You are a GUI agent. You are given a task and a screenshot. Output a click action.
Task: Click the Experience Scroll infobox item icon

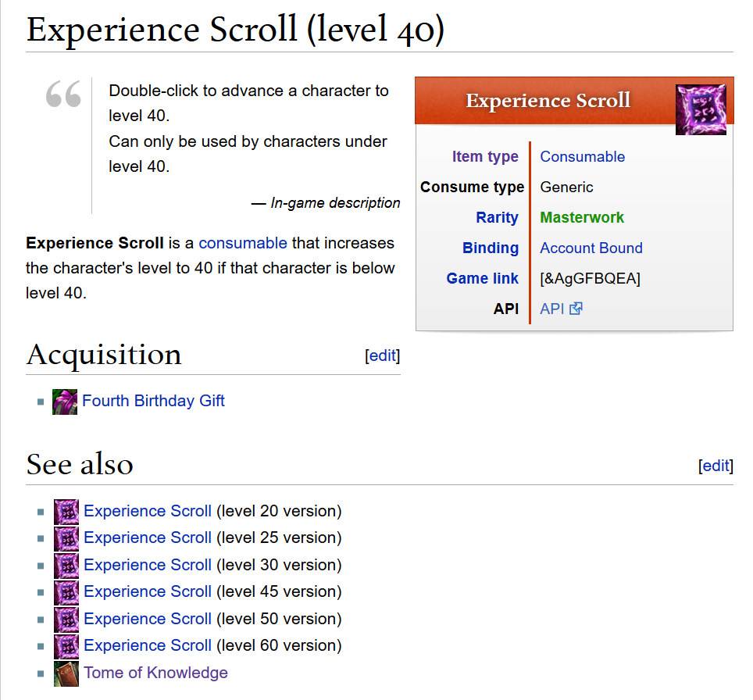[701, 109]
